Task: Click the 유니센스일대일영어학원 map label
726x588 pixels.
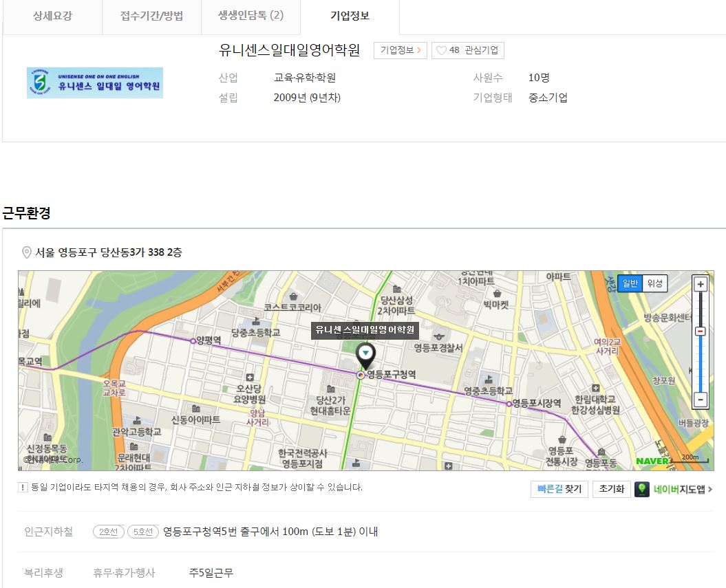Action: pos(365,330)
